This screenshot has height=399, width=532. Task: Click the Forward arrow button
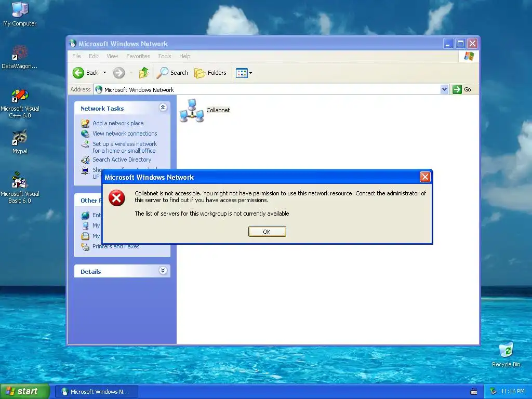click(119, 73)
